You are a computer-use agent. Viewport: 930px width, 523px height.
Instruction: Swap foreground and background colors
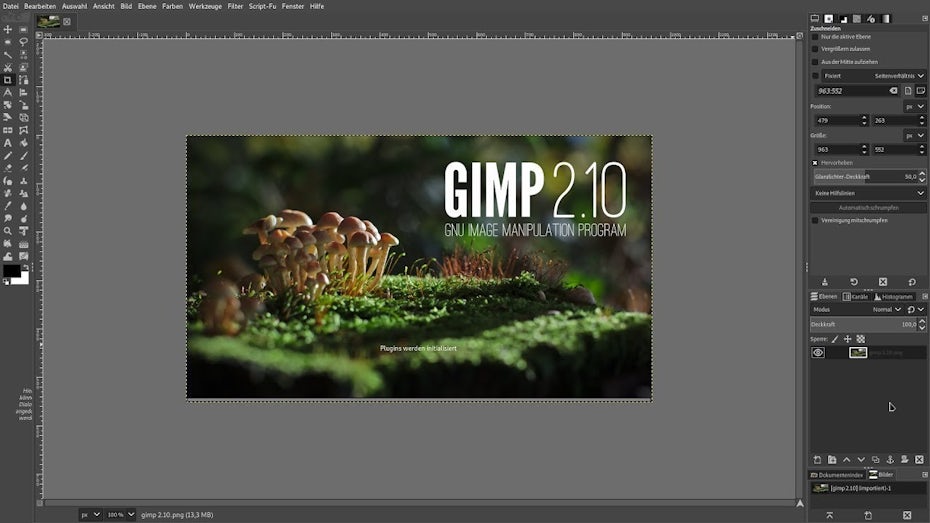25,267
